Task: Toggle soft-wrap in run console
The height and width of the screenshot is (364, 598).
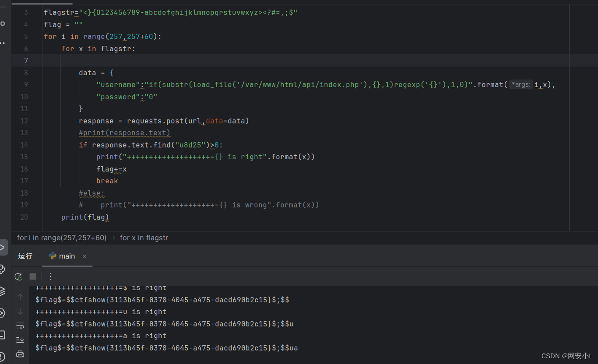Action: [20, 325]
